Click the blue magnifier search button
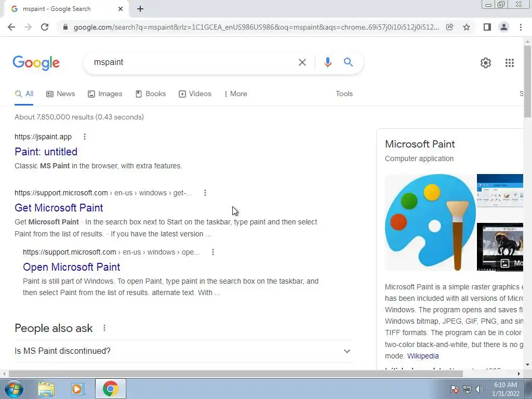 348,62
